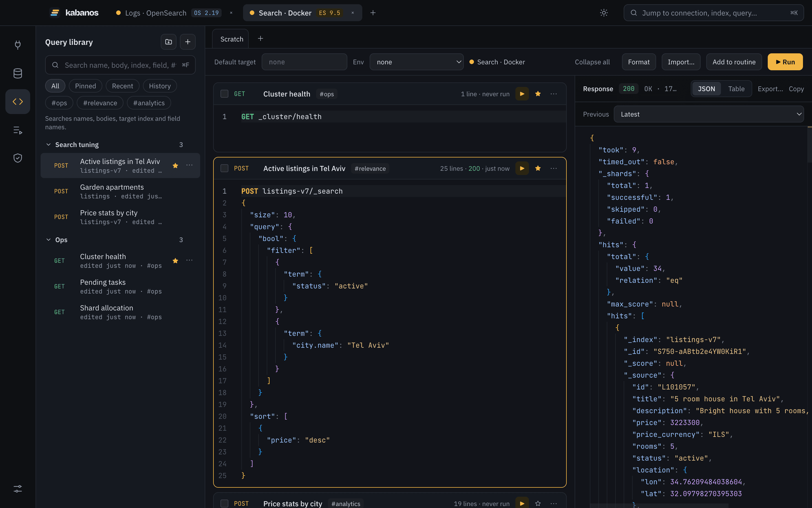This screenshot has height=508, width=812.
Task: Open more menu for Cluster health library item
Action: pyautogui.click(x=189, y=260)
